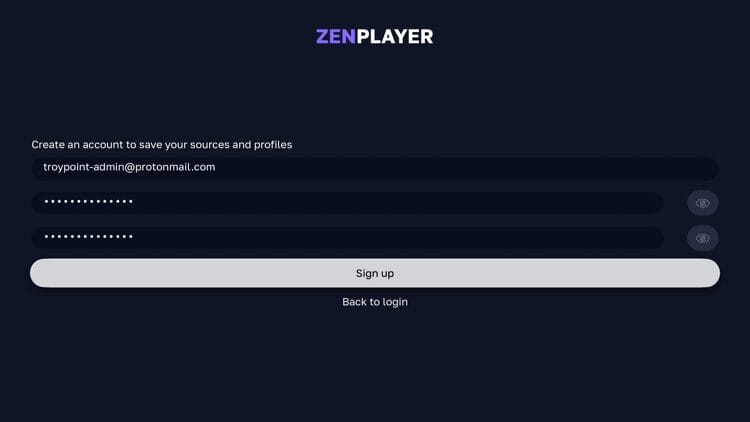The height and width of the screenshot is (422, 750).
Task: Click the masked dots in the lower password field
Action: 89,237
